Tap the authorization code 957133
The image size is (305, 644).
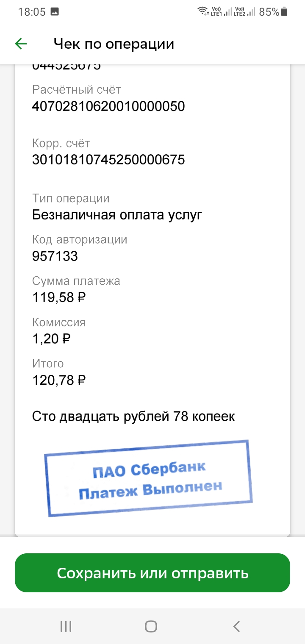click(55, 256)
